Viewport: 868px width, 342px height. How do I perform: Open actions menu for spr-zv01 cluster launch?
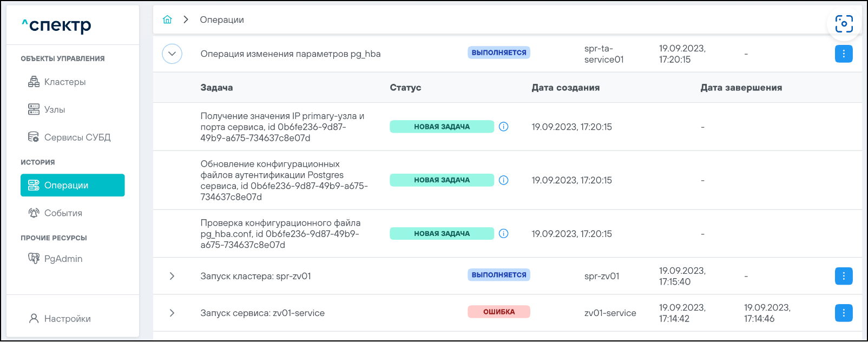[843, 276]
